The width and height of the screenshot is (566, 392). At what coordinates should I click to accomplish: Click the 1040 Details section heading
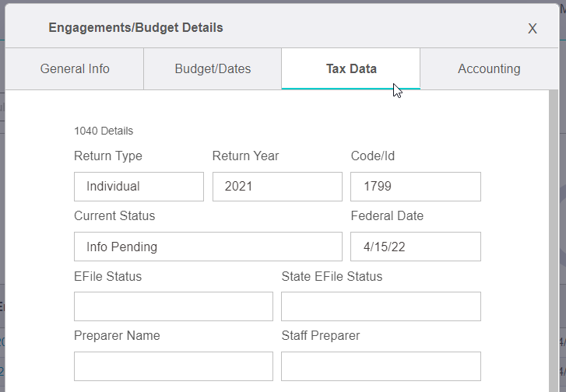pyautogui.click(x=104, y=131)
